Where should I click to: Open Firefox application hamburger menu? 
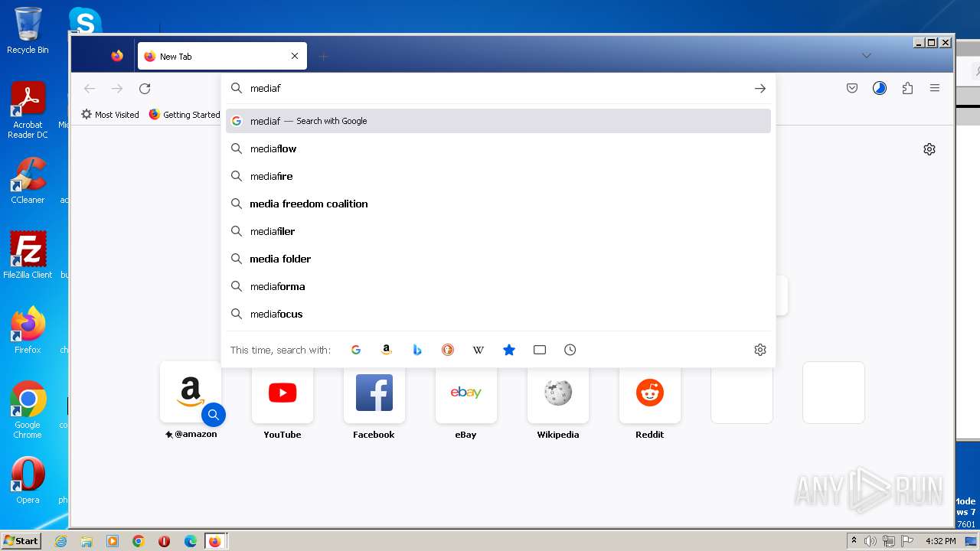tap(935, 89)
